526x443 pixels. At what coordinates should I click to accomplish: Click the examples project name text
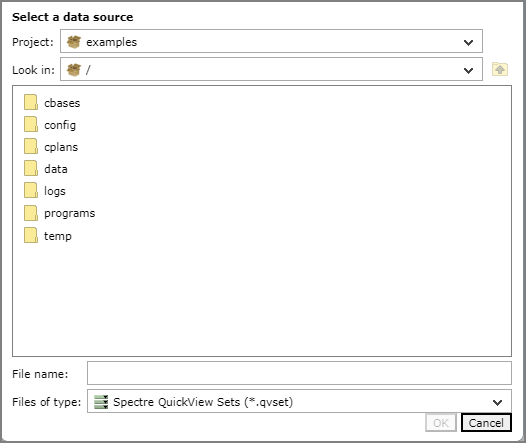pyautogui.click(x=112, y=43)
